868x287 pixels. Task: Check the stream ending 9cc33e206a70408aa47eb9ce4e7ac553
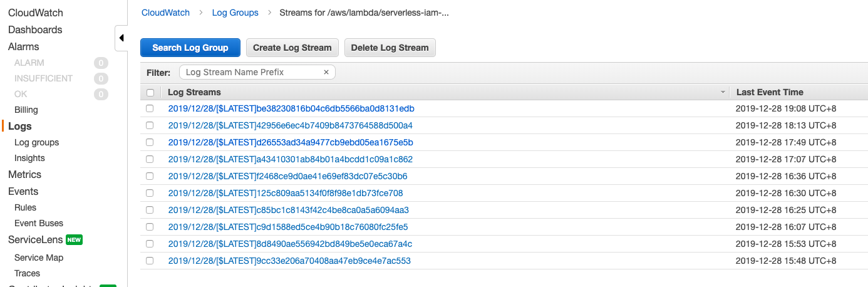point(150,261)
